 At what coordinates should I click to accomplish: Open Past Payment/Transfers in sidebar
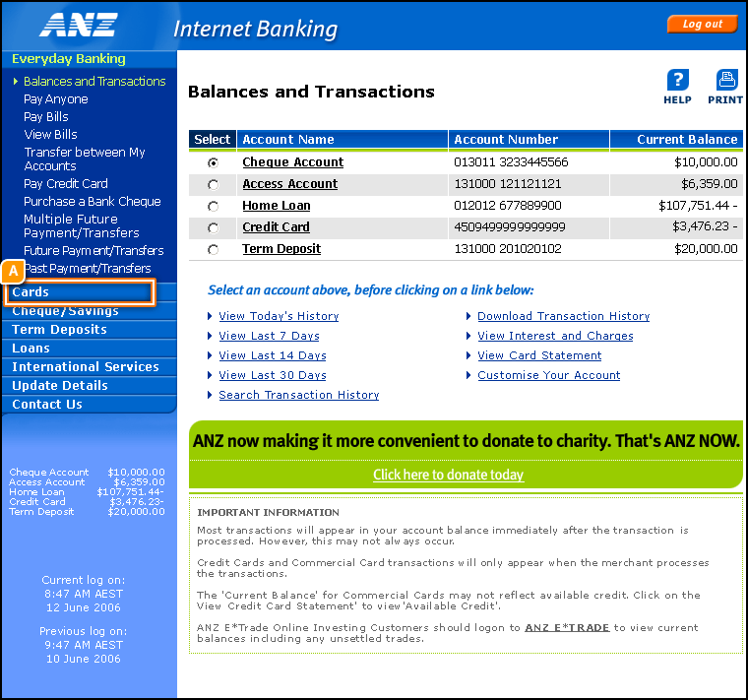click(x=89, y=268)
